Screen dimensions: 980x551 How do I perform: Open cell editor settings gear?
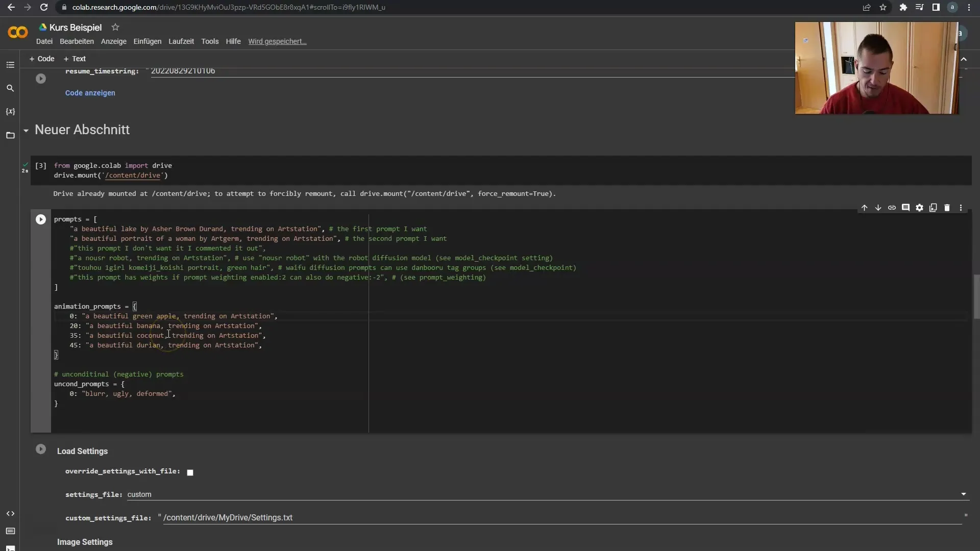(919, 208)
